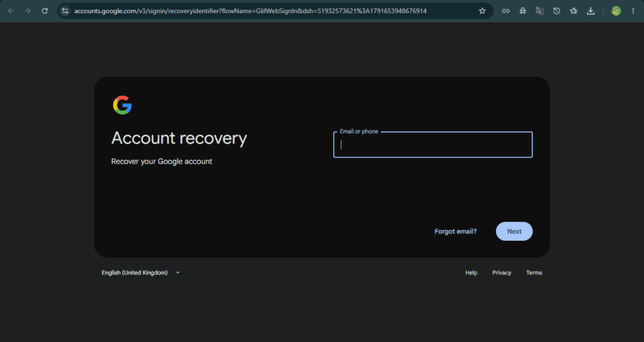Open the history clock icon
644x342 pixels.
pos(557,11)
